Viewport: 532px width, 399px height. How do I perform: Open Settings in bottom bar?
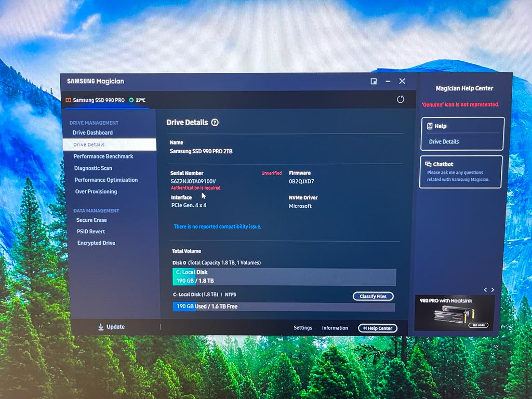tap(303, 328)
